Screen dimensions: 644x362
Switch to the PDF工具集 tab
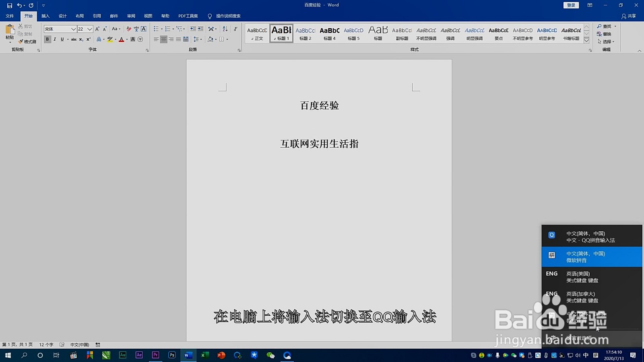click(188, 16)
